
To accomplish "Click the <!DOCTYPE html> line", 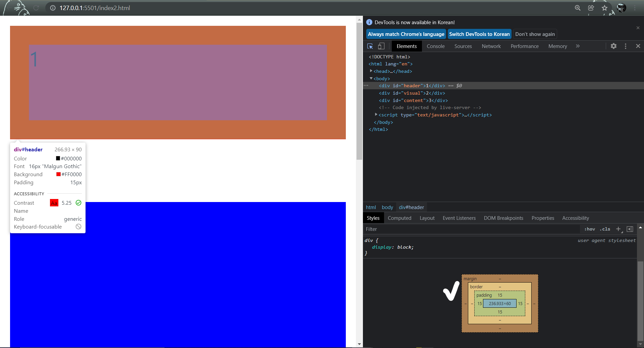I will 389,57.
